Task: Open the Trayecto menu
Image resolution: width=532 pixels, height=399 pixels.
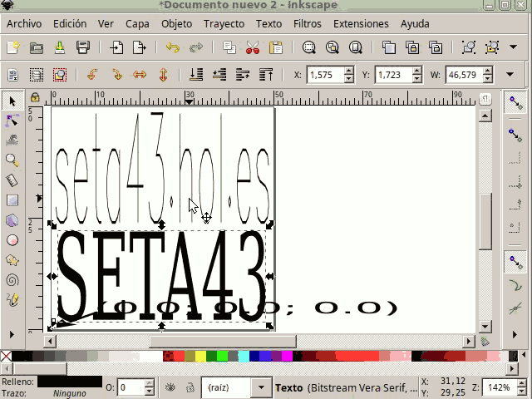Action: 224,23
